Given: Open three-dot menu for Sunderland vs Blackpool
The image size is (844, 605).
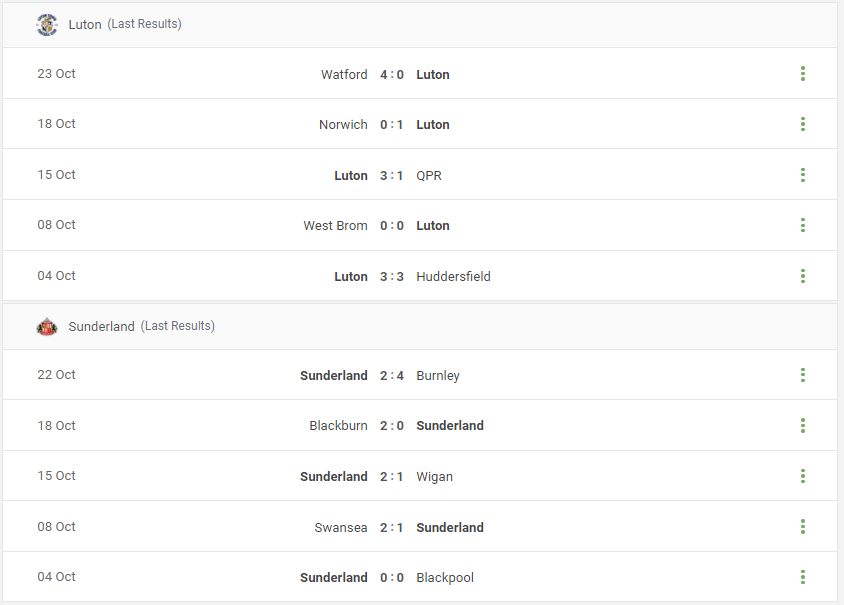Looking at the screenshot, I should coord(803,577).
